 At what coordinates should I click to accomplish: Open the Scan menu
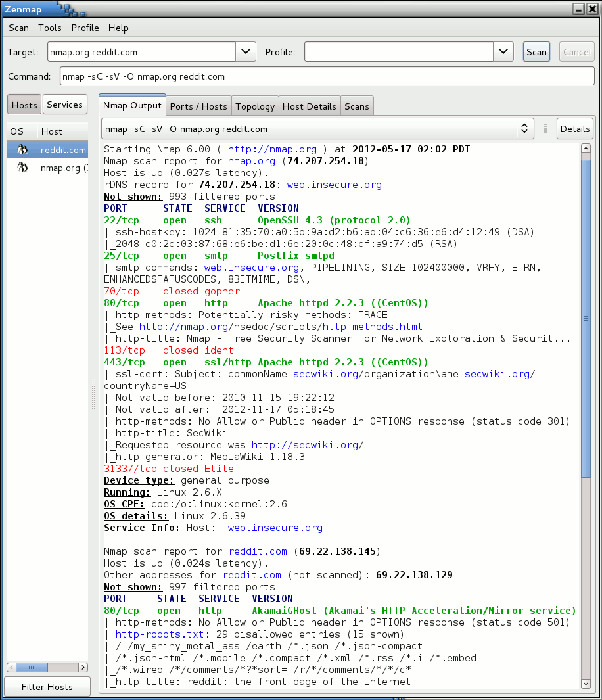click(18, 28)
